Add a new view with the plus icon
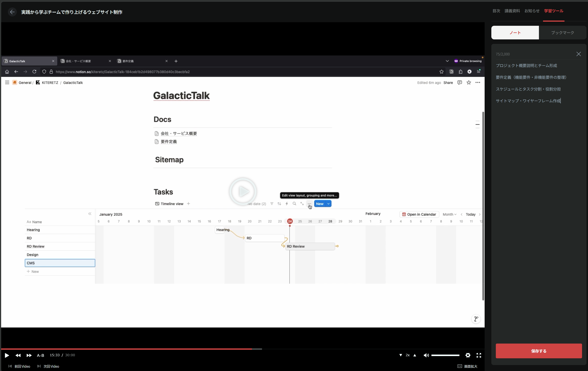 tap(188, 204)
